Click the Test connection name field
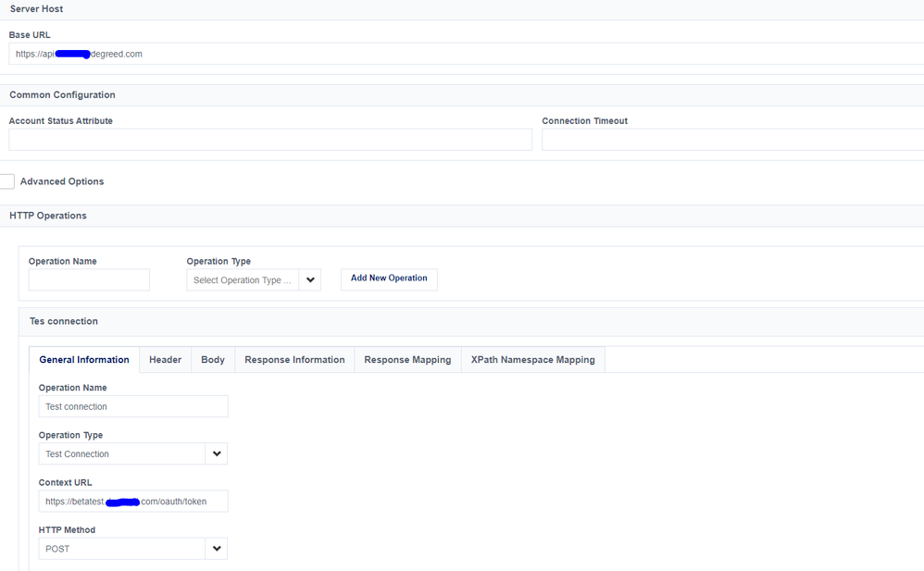Screen dimensions: 924x571 [x=133, y=406]
